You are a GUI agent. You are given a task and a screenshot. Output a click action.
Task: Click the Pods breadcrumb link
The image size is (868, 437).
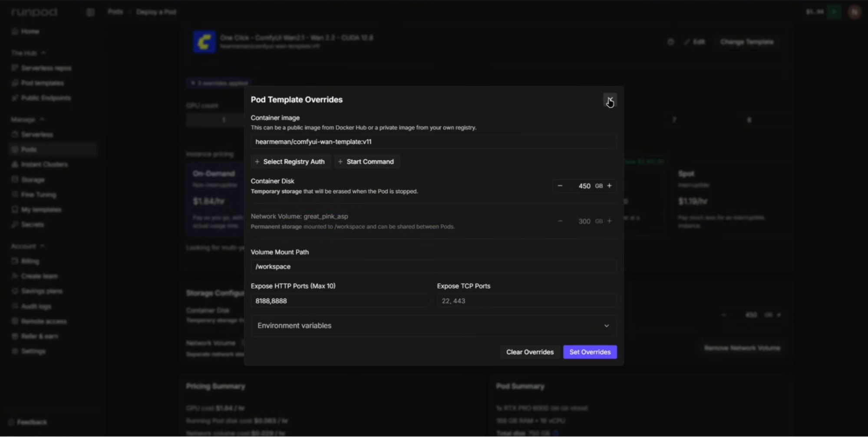tap(115, 12)
